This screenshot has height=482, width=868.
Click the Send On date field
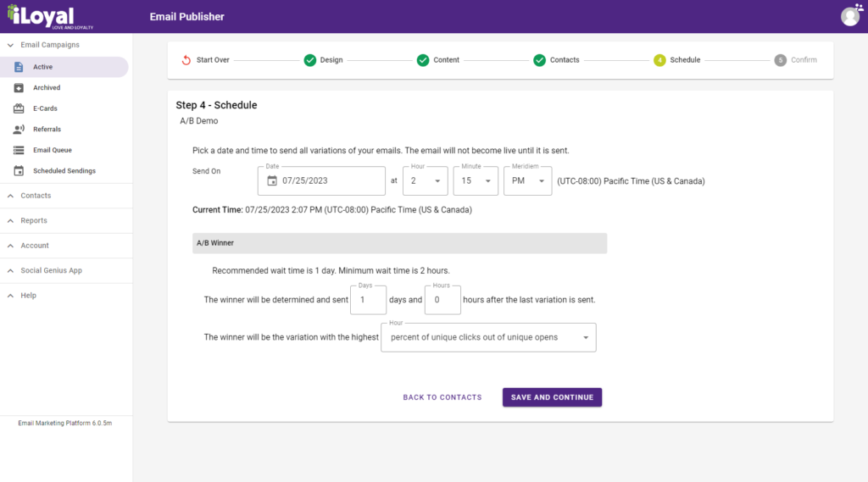pos(321,181)
